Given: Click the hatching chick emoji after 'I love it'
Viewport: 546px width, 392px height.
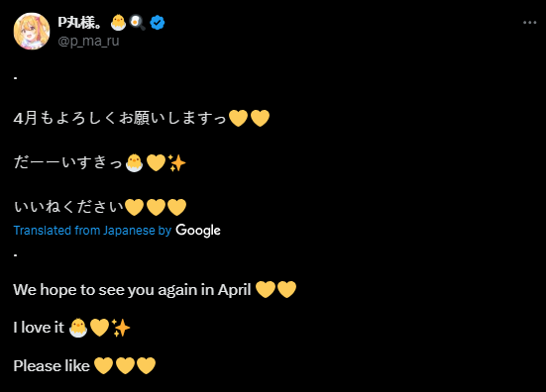Looking at the screenshot, I should (78, 328).
